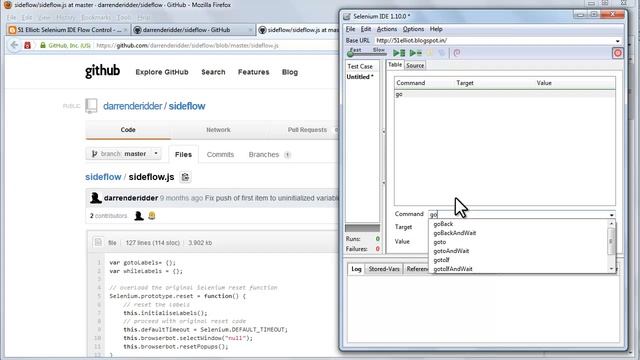The height and width of the screenshot is (360, 640).
Task: Select the Network tab on GitHub
Action: tap(218, 130)
